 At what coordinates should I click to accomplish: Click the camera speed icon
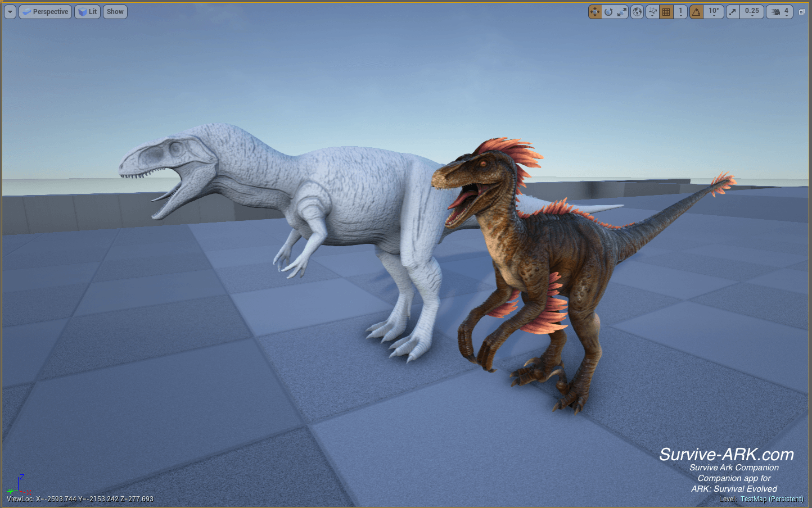click(775, 12)
